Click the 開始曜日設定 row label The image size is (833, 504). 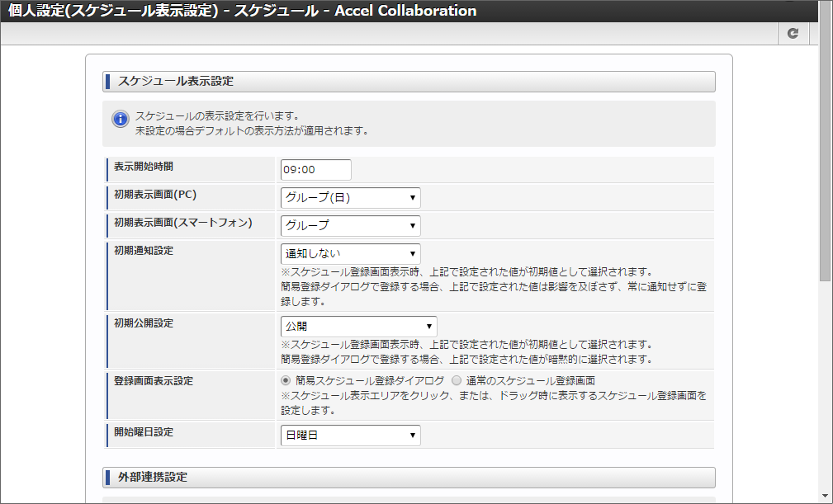[x=144, y=432]
